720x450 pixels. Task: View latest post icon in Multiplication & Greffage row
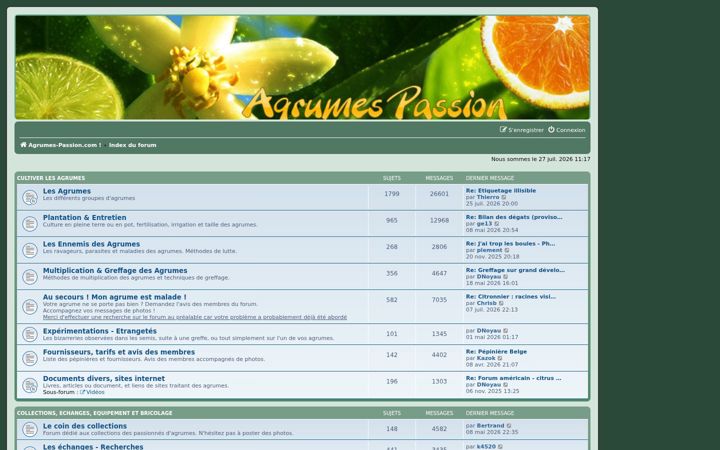[x=506, y=277]
